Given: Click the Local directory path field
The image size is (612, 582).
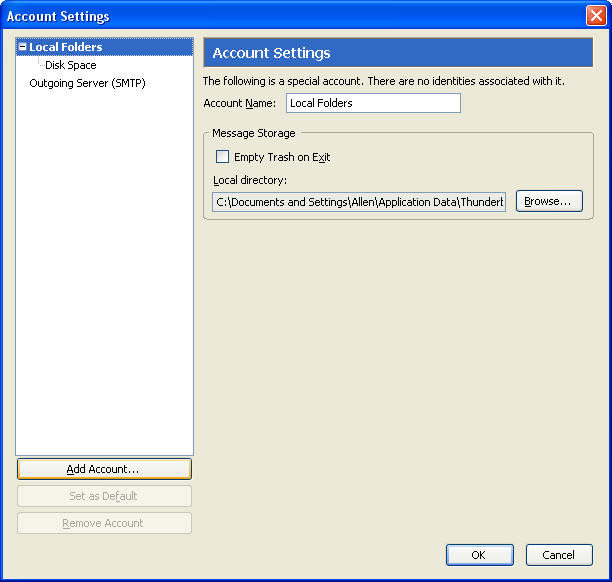Looking at the screenshot, I should pyautogui.click(x=359, y=201).
